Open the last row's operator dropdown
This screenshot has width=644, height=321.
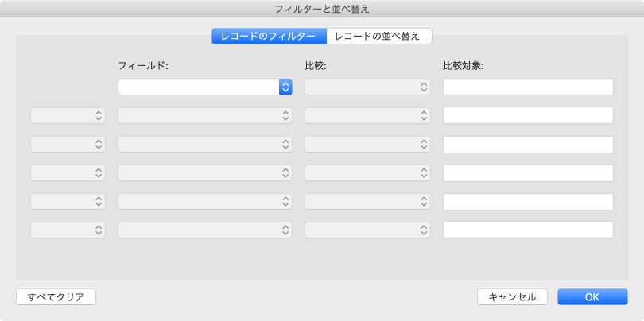pyautogui.click(x=68, y=230)
